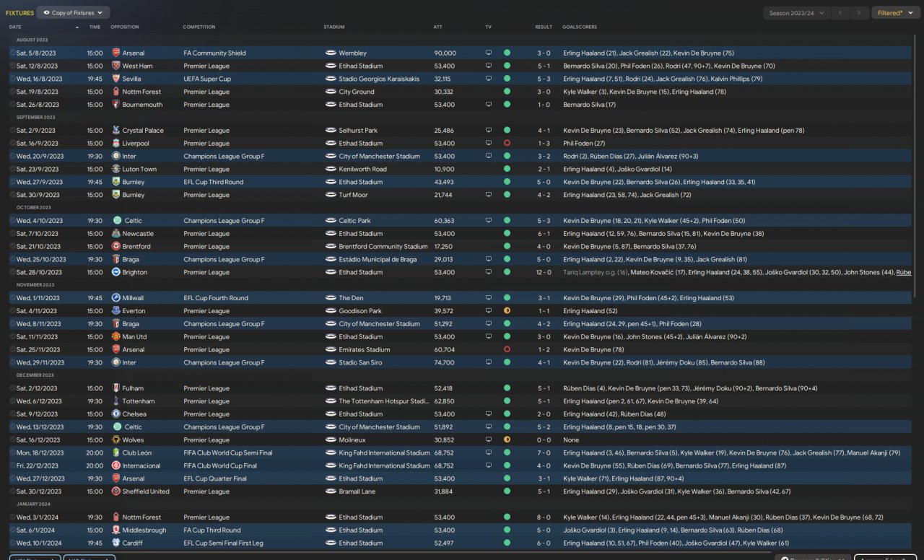Click the Millwall club badge
Viewport: 924px width, 560px height.
[116, 298]
